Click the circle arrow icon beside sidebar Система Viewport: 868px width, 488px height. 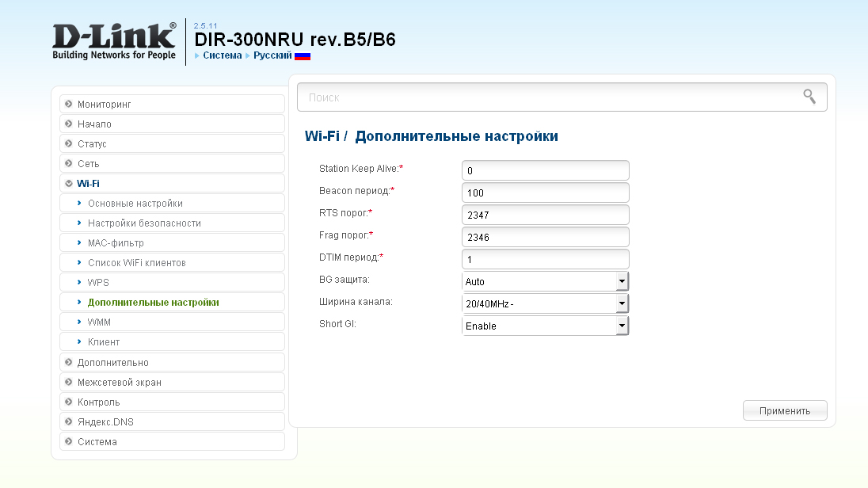click(69, 441)
